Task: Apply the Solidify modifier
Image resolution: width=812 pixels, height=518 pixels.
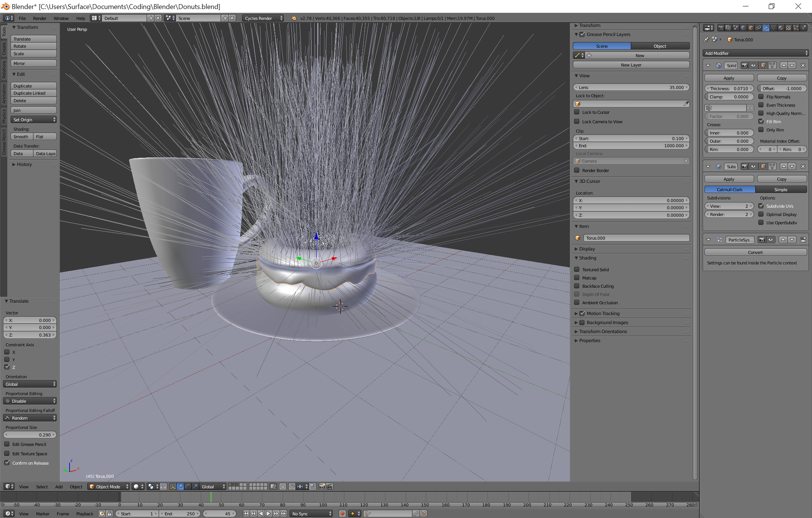Action: tap(729, 78)
